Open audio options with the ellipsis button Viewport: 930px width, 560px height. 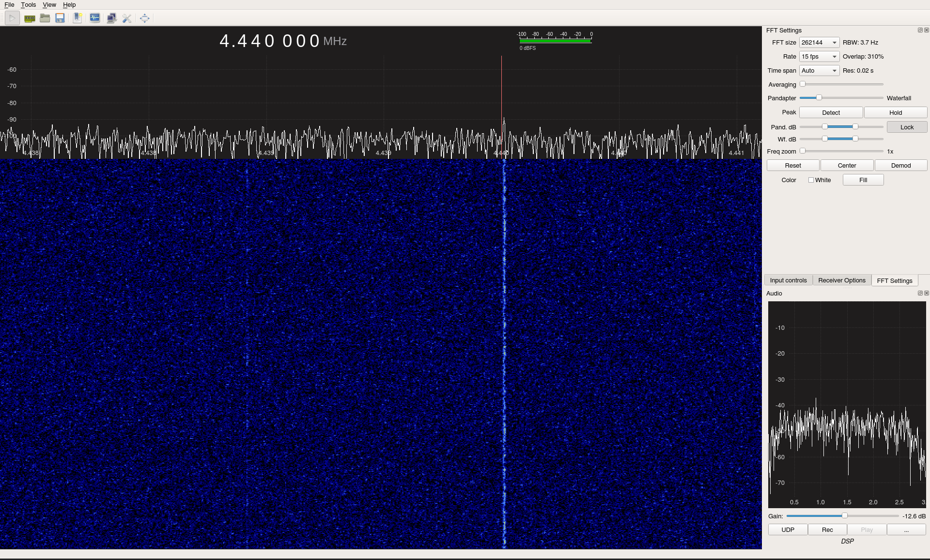click(906, 530)
